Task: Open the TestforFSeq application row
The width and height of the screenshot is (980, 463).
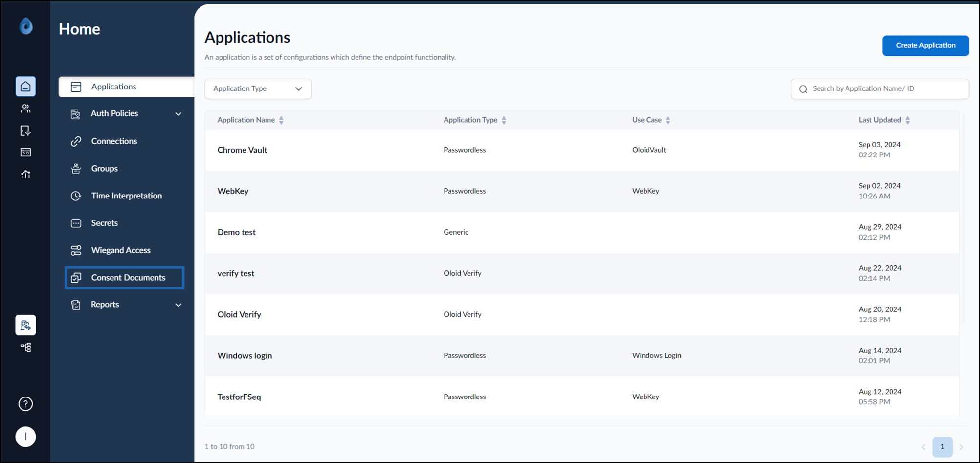Action: [582, 397]
